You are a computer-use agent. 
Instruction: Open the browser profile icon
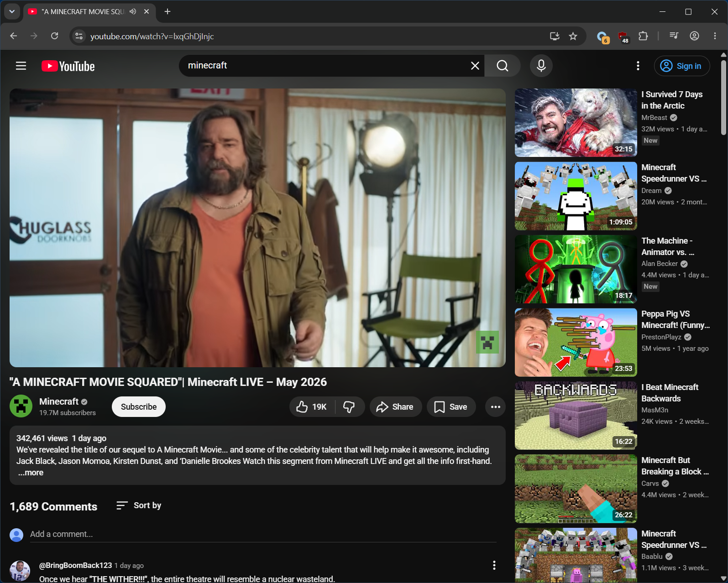694,36
